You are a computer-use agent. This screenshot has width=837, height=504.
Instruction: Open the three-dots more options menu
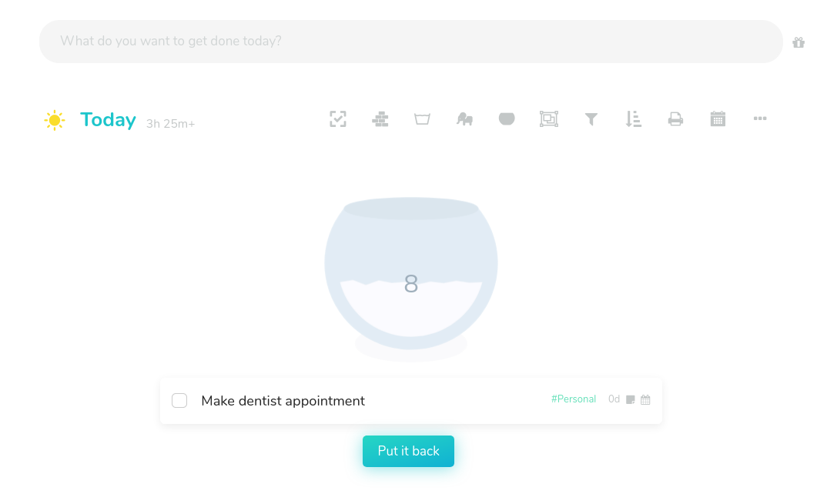(760, 118)
